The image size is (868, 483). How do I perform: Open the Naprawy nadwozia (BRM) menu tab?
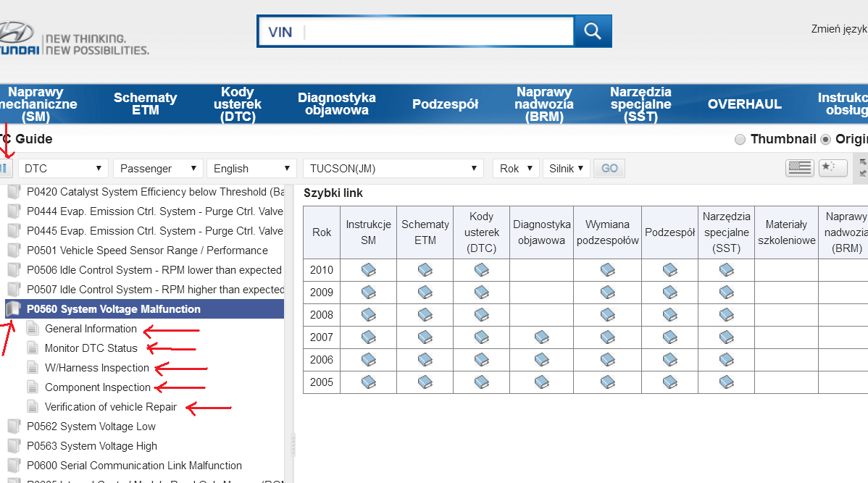(x=544, y=104)
